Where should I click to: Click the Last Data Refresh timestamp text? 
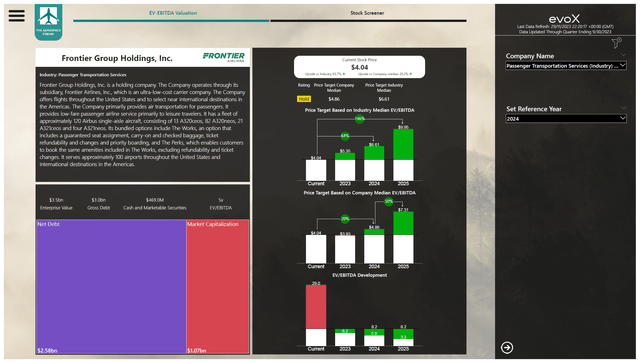(565, 27)
